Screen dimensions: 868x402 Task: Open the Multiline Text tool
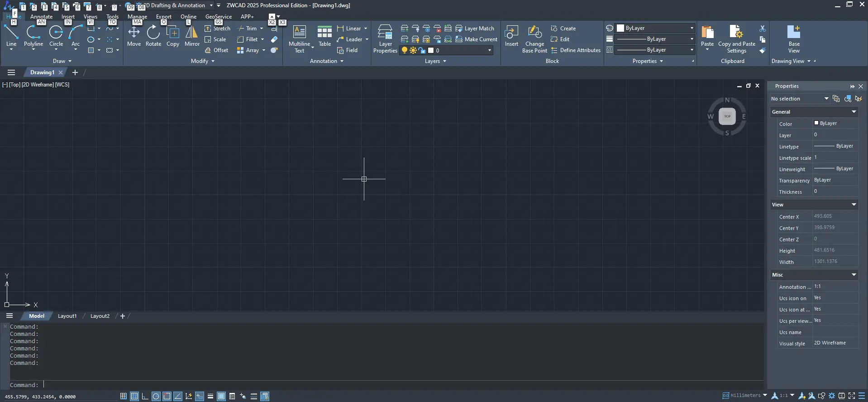pyautogui.click(x=300, y=39)
